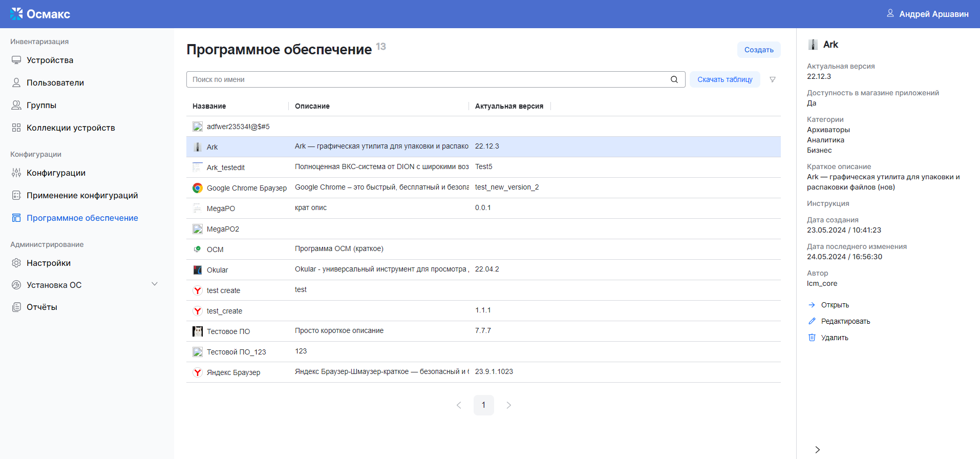Open the Отчёты section
This screenshot has height=459, width=980.
42,307
